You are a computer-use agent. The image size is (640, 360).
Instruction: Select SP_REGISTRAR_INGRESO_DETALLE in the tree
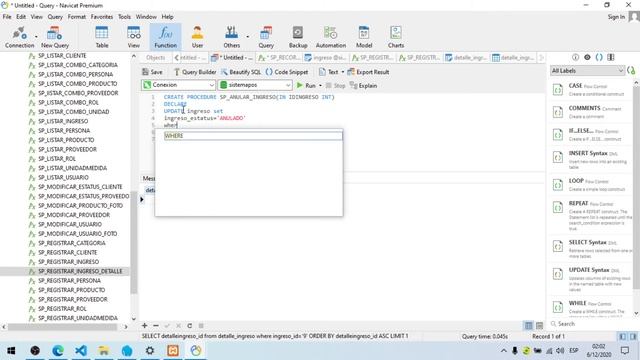pos(80,271)
